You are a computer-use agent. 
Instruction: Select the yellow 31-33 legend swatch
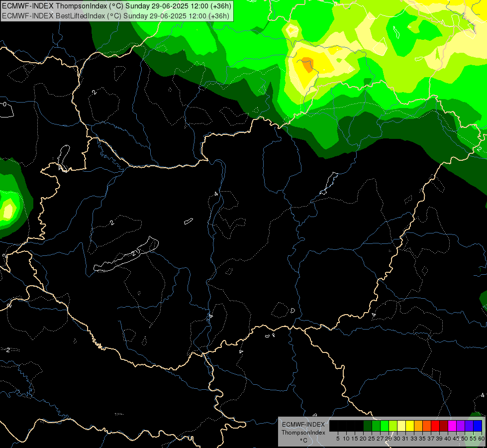tap(410, 426)
